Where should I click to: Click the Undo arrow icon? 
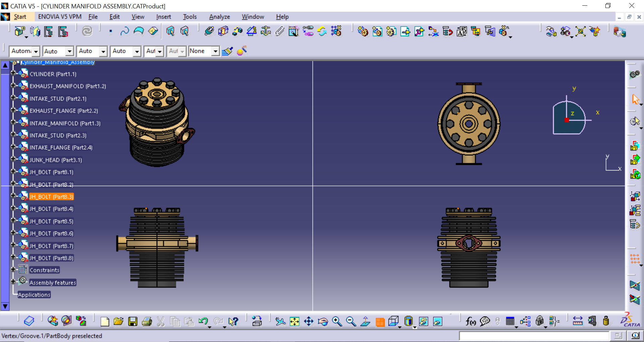(x=203, y=322)
